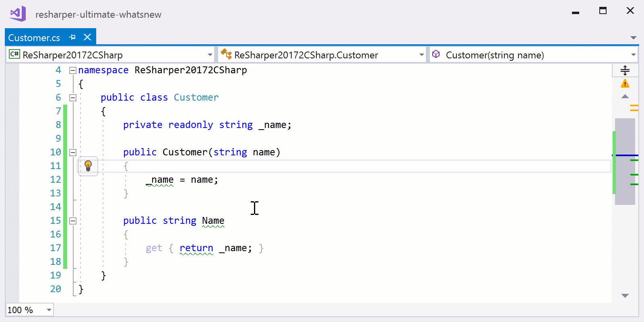644x322 pixels.
Task: Open the ReSharper20172CSharp.Customer type dropdown
Action: 421,55
